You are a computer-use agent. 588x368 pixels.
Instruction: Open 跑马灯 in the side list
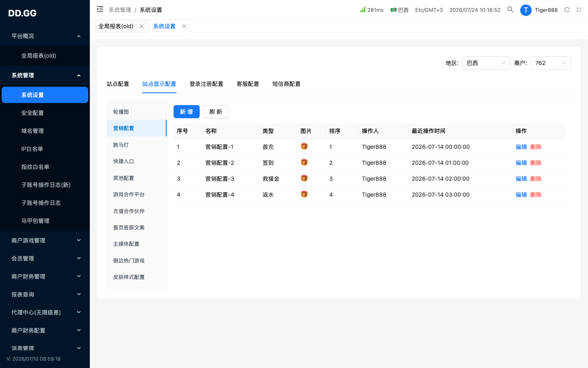coord(136,145)
